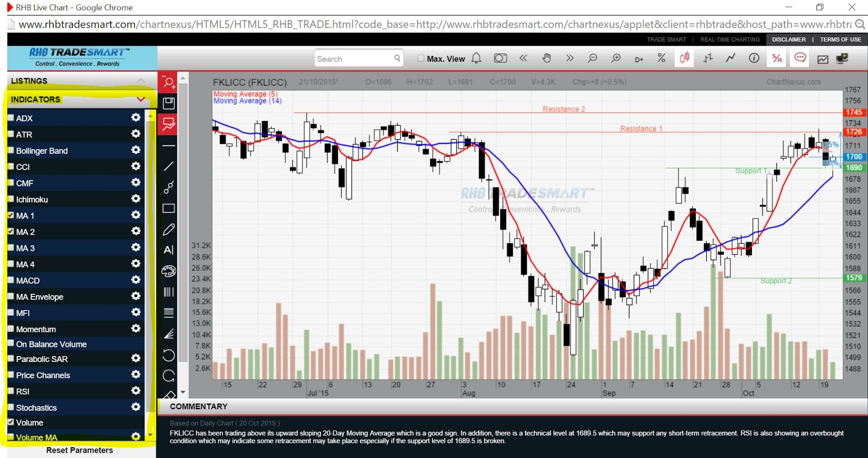This screenshot has height=458, width=868.
Task: Open MA 3 settings gear
Action: (136, 247)
